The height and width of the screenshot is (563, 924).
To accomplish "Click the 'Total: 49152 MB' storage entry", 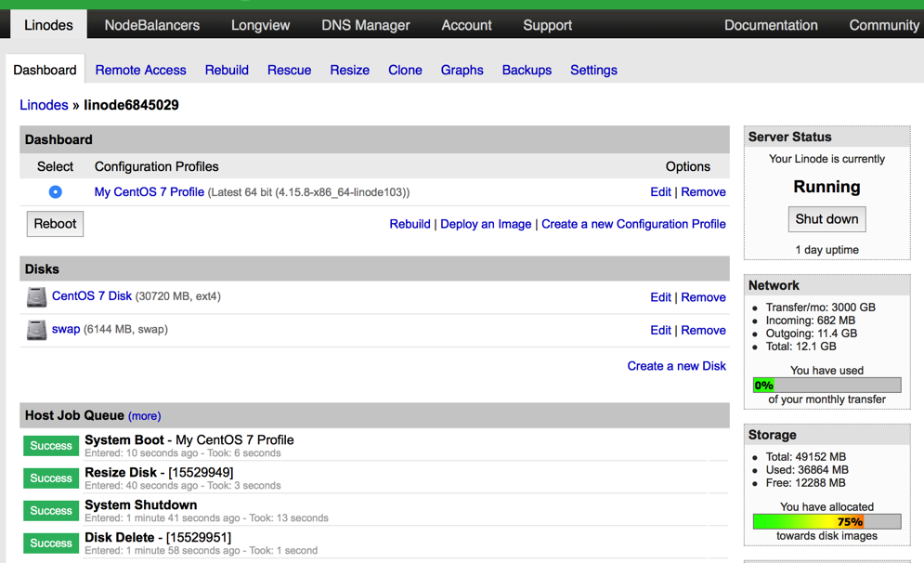I will [x=805, y=457].
